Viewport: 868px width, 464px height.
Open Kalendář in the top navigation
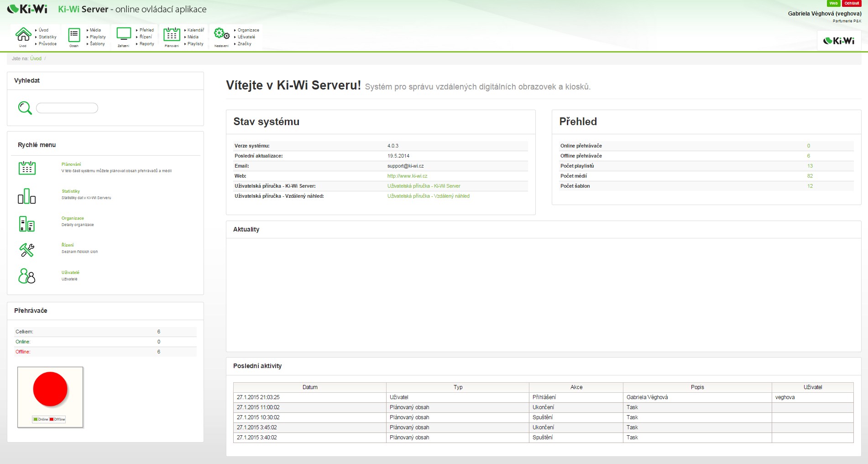click(196, 30)
